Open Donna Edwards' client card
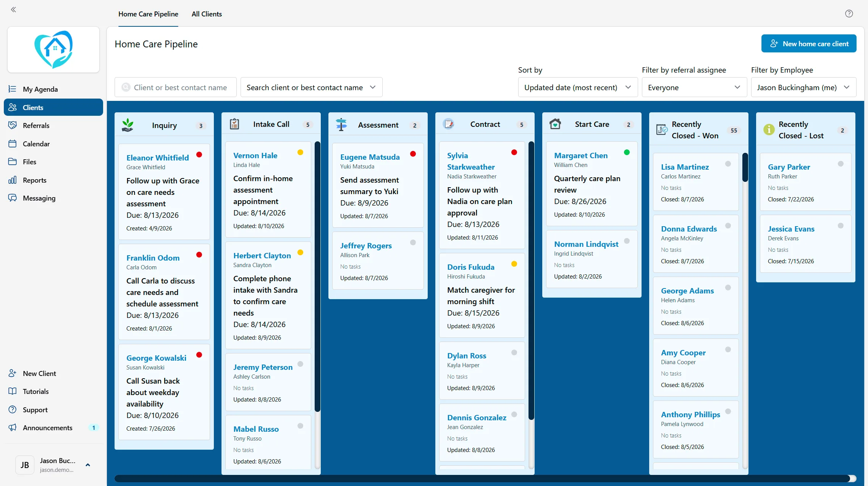The height and width of the screenshot is (486, 868). pyautogui.click(x=696, y=244)
